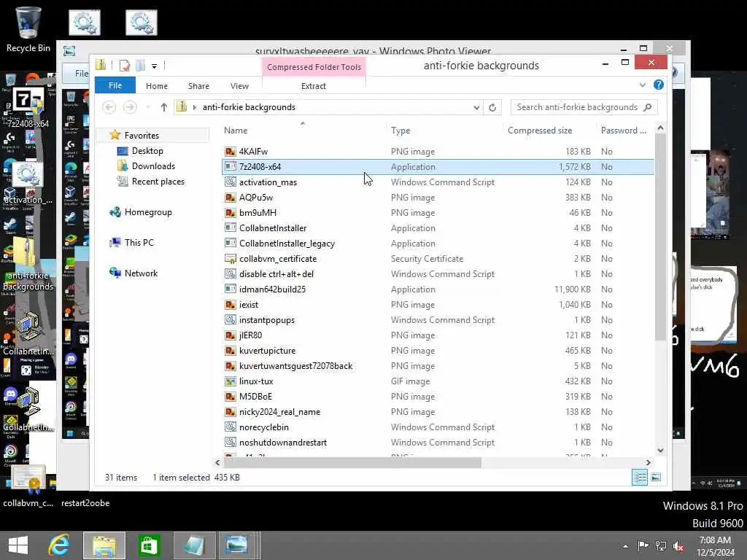Select the CollabnetInstaller application icon
747x560 pixels.
coord(231,228)
